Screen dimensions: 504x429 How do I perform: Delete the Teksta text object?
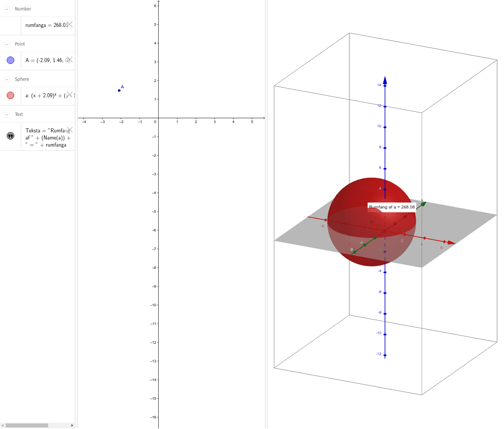coord(70,130)
